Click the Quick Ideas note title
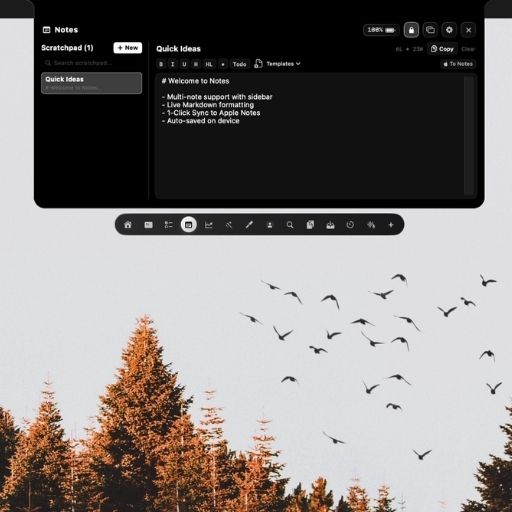512x512 pixels. click(178, 49)
